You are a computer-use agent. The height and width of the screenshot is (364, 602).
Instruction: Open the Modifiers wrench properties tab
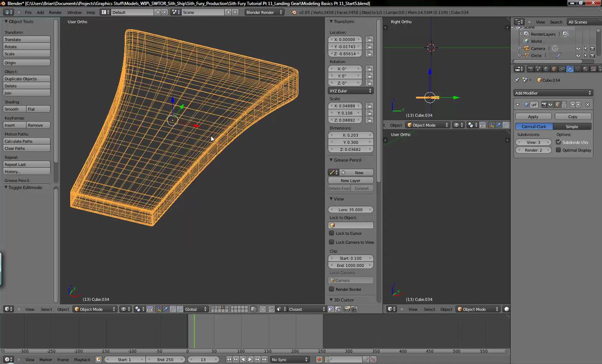point(570,69)
